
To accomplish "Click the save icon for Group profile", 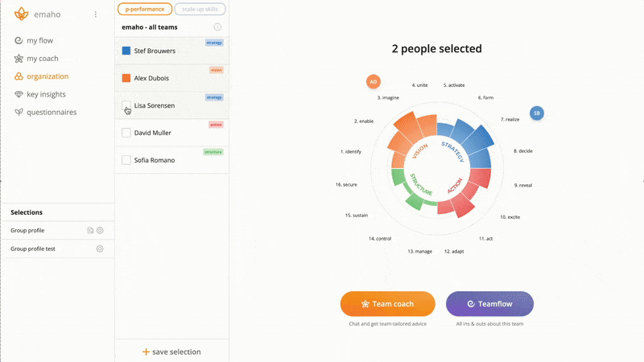I will coord(90,231).
